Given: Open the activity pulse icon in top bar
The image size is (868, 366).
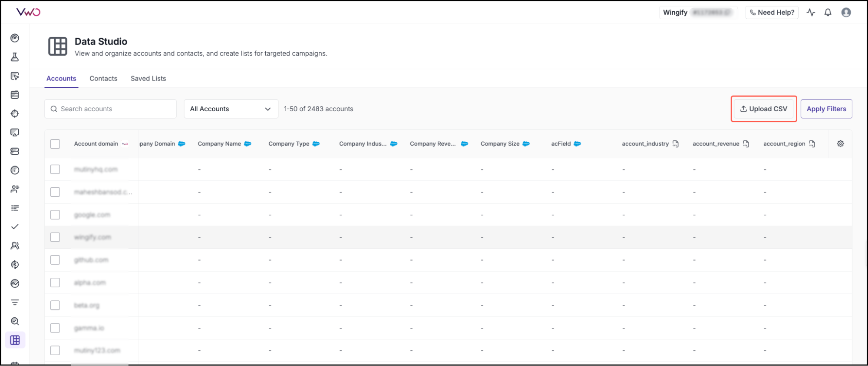Looking at the screenshot, I should tap(811, 12).
